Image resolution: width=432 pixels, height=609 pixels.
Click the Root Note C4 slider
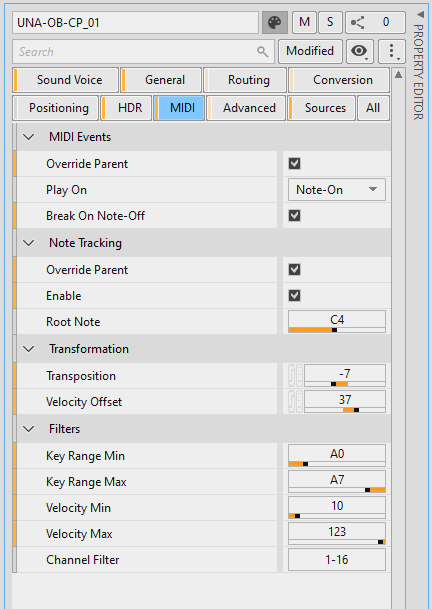(x=337, y=322)
